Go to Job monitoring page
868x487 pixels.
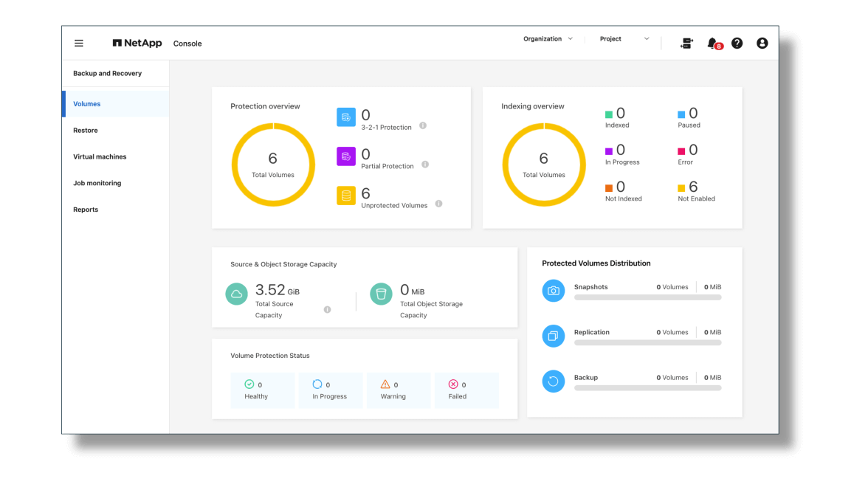[97, 183]
